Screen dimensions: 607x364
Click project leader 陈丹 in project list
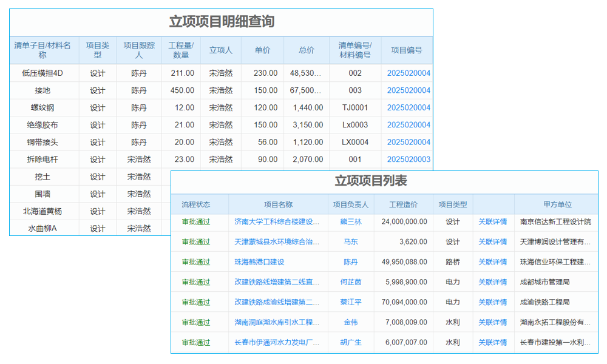coord(351,262)
